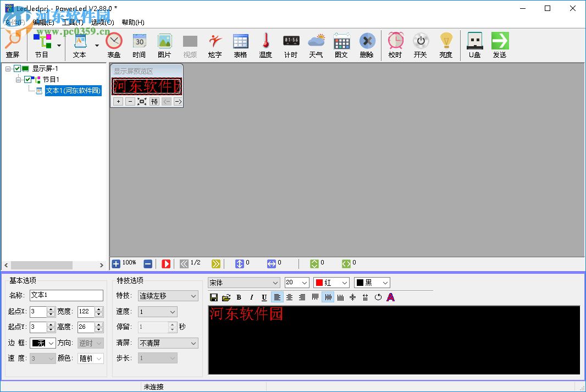Click the 预 preview button above the screen area

point(154,101)
